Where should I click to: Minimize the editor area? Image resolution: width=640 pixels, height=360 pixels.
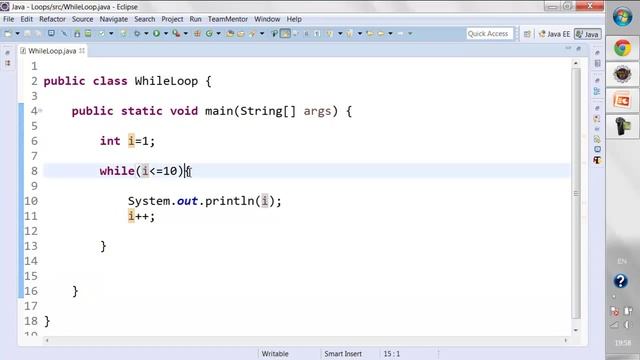pyautogui.click(x=568, y=49)
